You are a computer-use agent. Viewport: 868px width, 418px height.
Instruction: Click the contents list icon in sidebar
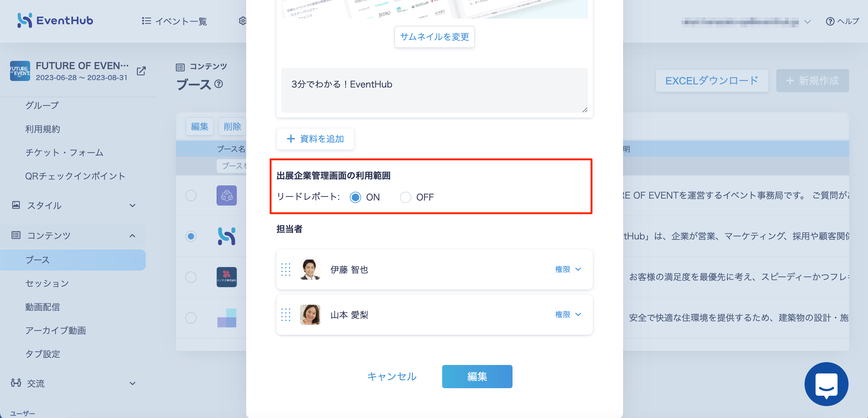pos(16,235)
